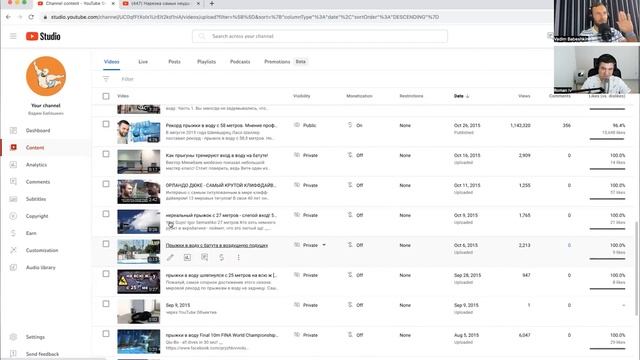Click the browser back arrow
640x360 pixels.
coord(9,17)
